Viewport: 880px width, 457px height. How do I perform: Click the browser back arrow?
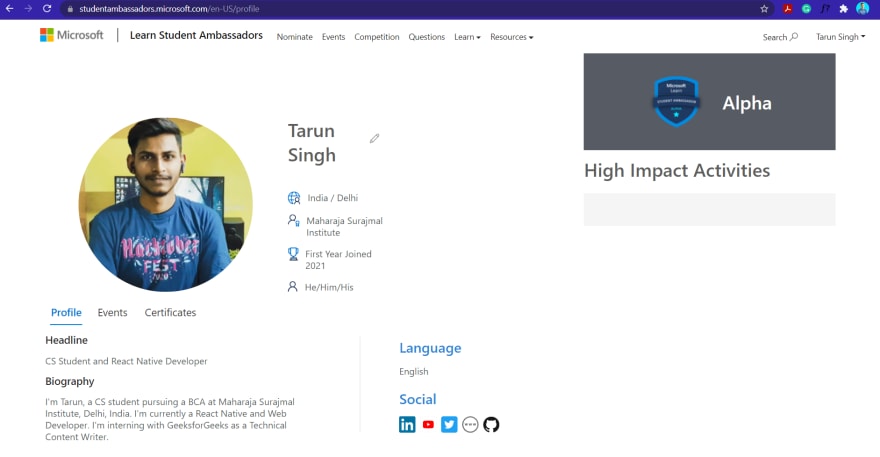pos(10,8)
